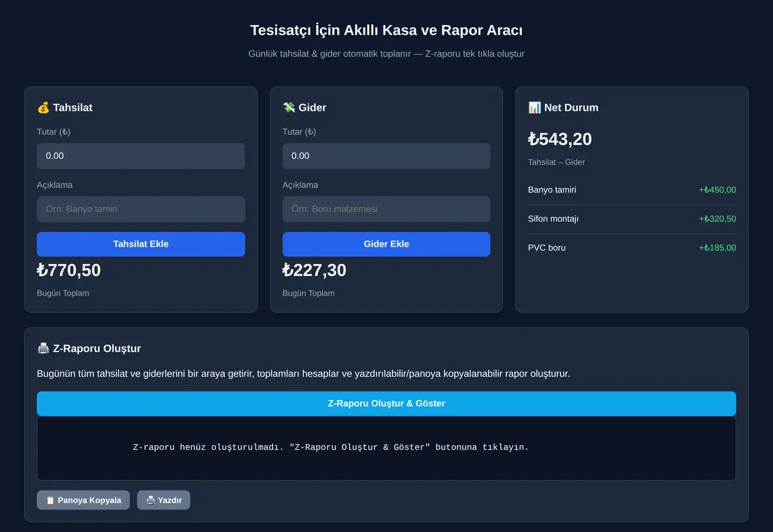
Task: Focus the Gider Açıklama description field
Action: 386,209
